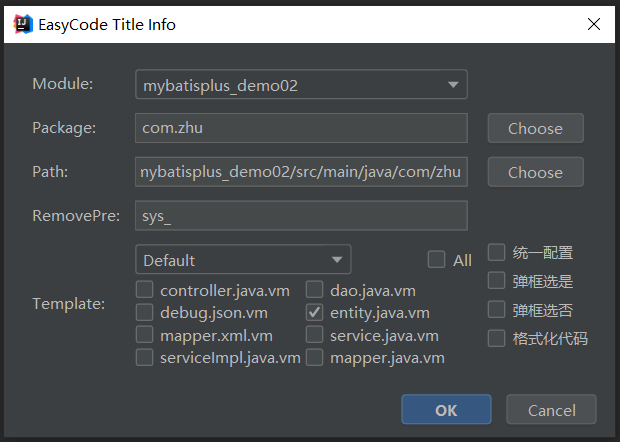Viewport: 620px width, 442px height.
Task: Click the Path label text
Action: pos(50,172)
